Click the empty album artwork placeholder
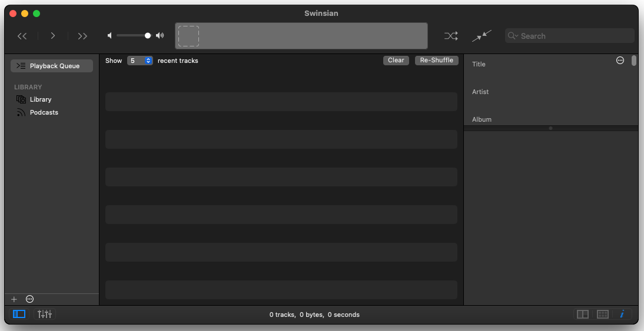This screenshot has width=644, height=331. (188, 36)
